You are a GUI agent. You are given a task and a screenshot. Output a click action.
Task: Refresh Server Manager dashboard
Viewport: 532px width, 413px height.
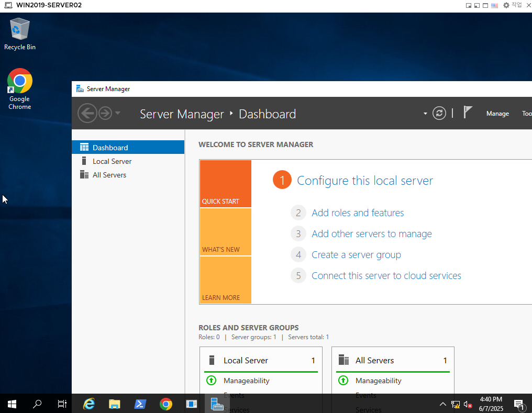pyautogui.click(x=439, y=113)
